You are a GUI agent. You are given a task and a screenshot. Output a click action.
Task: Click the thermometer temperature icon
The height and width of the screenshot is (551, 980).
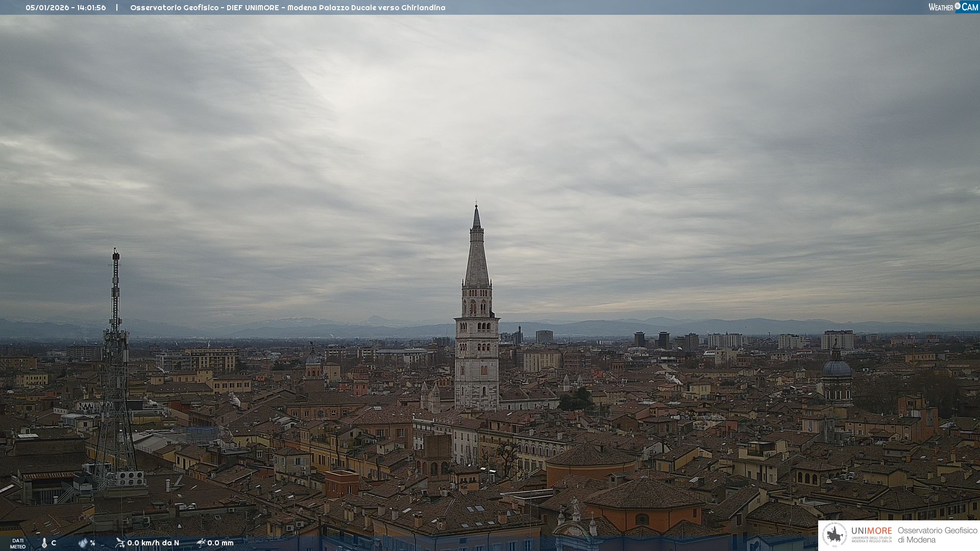[x=44, y=543]
